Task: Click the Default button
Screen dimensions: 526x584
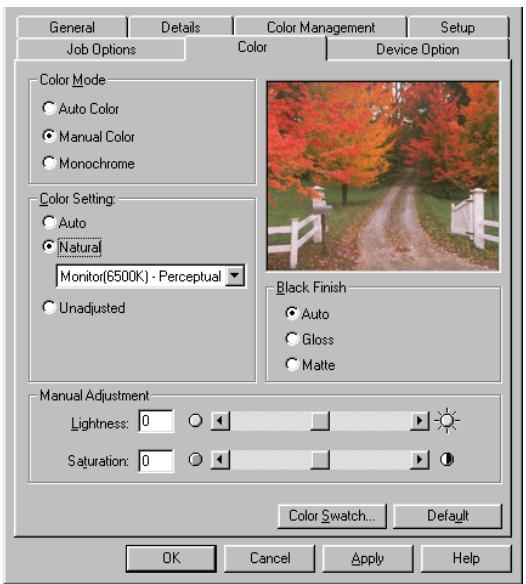Action: [448, 516]
